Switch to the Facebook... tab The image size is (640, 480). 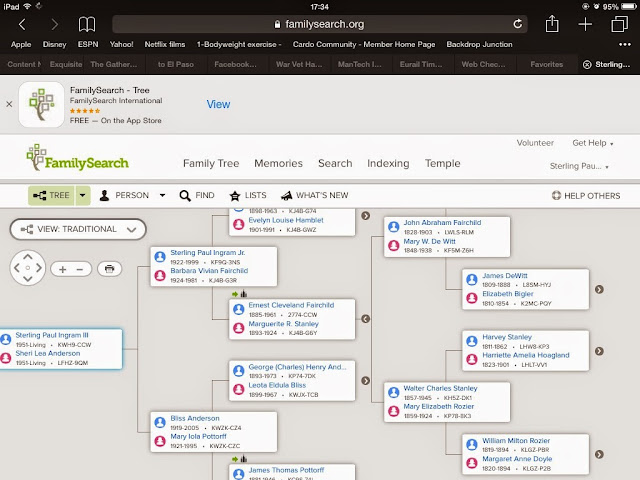[235, 64]
